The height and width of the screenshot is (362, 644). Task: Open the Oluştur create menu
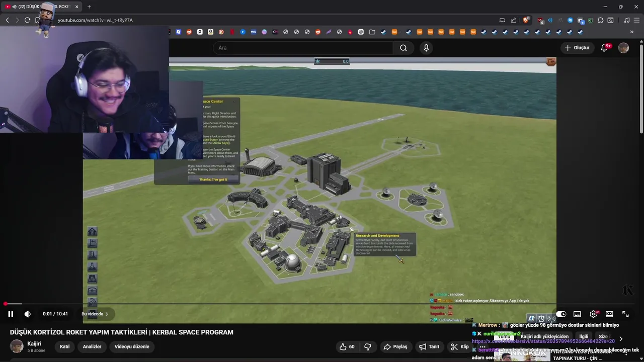pos(577,48)
